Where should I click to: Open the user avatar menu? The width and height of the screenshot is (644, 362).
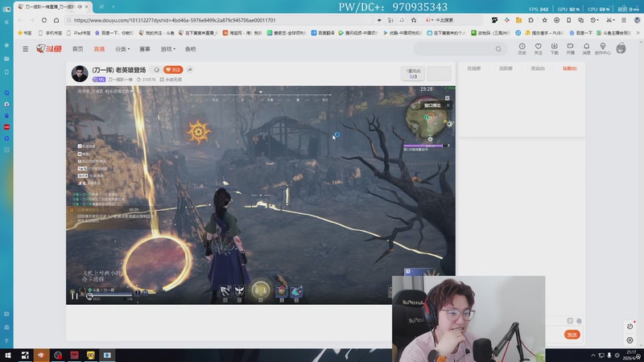(621, 48)
